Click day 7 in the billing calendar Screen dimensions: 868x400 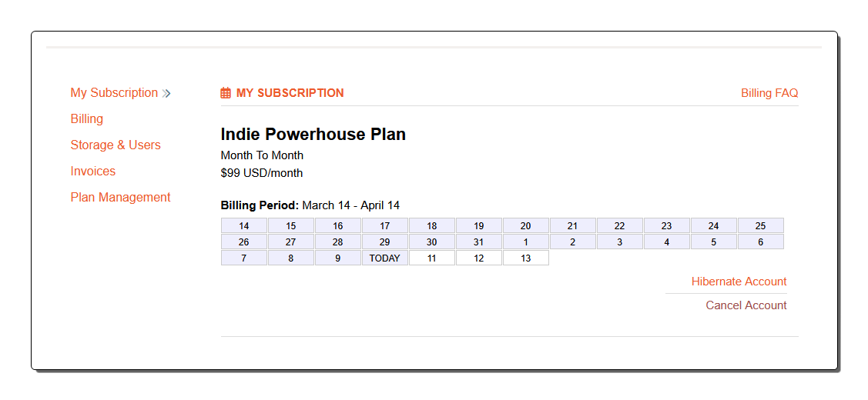(x=244, y=258)
